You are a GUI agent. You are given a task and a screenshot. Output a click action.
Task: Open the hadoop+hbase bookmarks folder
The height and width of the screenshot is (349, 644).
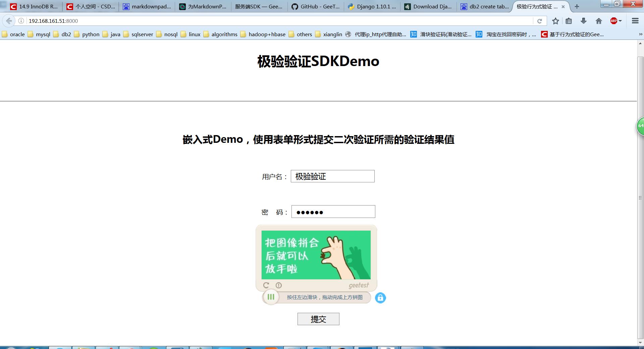(x=263, y=34)
